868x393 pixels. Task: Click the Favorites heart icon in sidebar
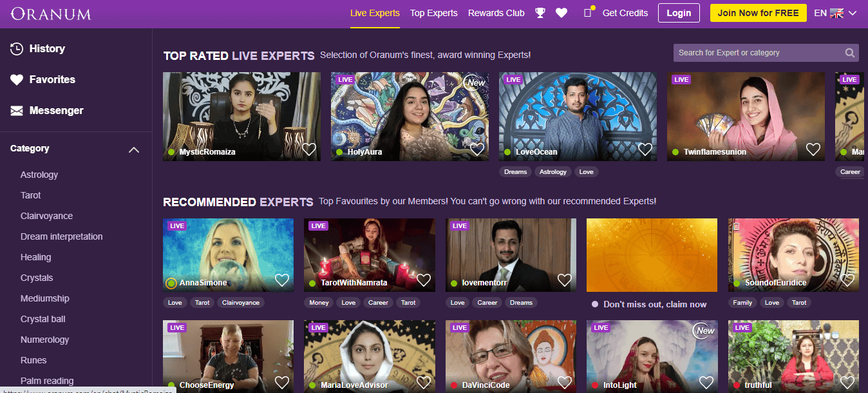pyautogui.click(x=17, y=79)
